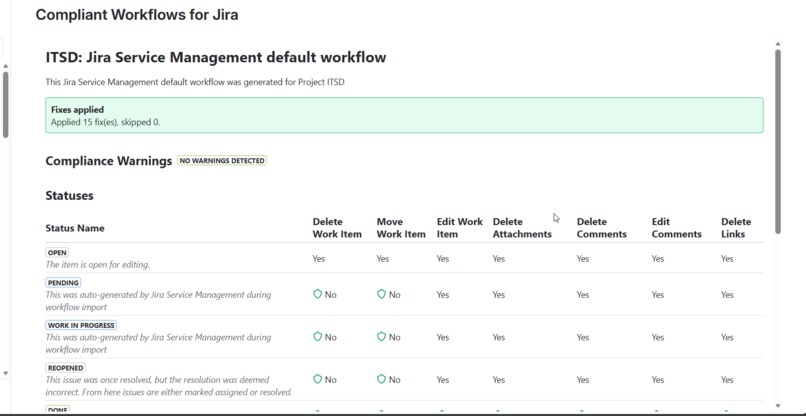Viewport: 806px width, 416px height.
Task: Click 'The item is open for editing.' description
Action: [98, 265]
